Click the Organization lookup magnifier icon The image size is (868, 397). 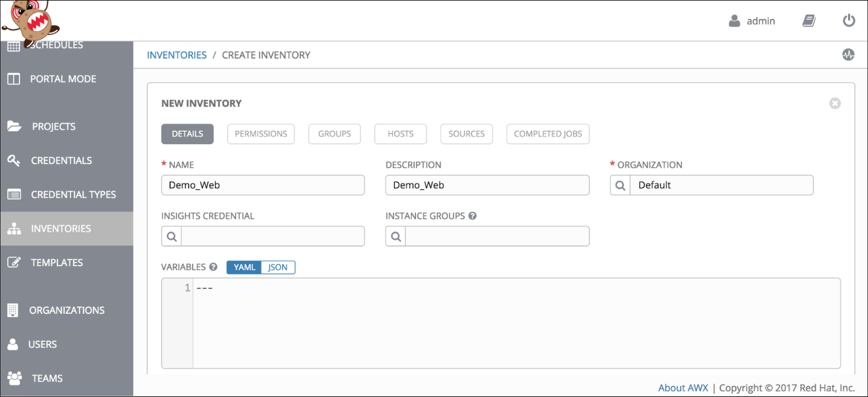[x=620, y=185]
